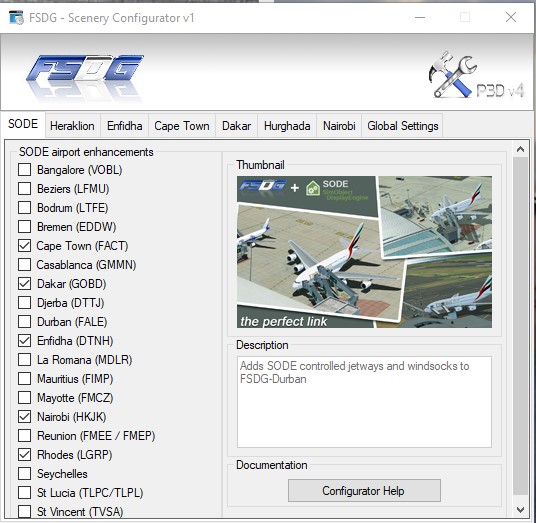
Task: Click inside the Description text box
Action: point(364,402)
